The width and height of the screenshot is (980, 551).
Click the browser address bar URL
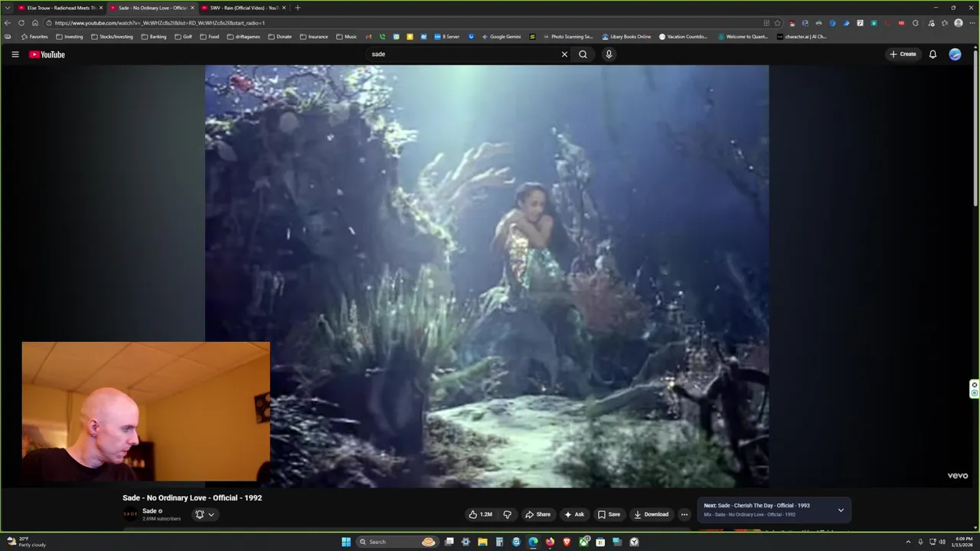pos(160,23)
